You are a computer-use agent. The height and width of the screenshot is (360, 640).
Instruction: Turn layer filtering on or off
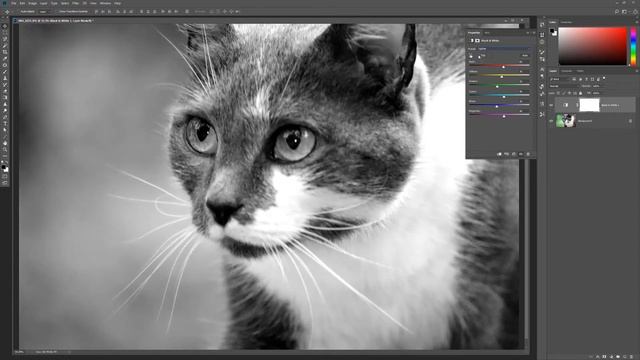(x=604, y=78)
